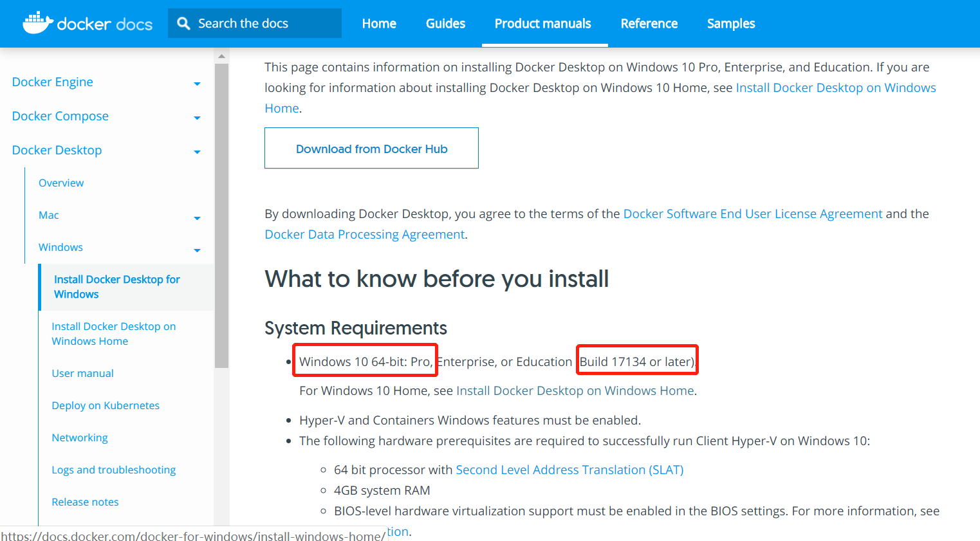The height and width of the screenshot is (541, 980).
Task: Open the User manual page
Action: click(x=83, y=373)
